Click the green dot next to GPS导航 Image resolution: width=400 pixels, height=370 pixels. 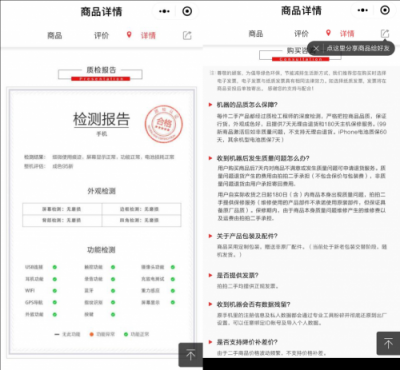point(55,302)
